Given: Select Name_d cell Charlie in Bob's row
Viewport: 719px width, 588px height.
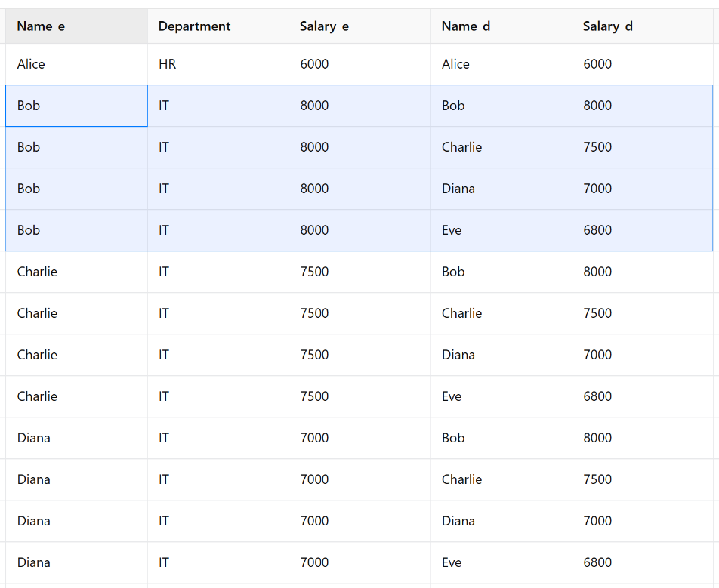Looking at the screenshot, I should (501, 147).
